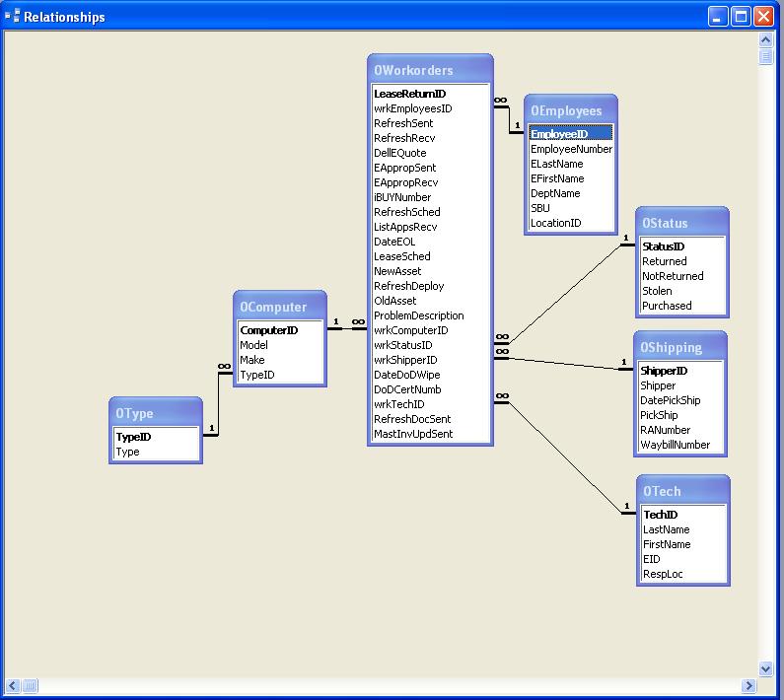
Task: Minimize the Relationships window
Action: click(718, 17)
